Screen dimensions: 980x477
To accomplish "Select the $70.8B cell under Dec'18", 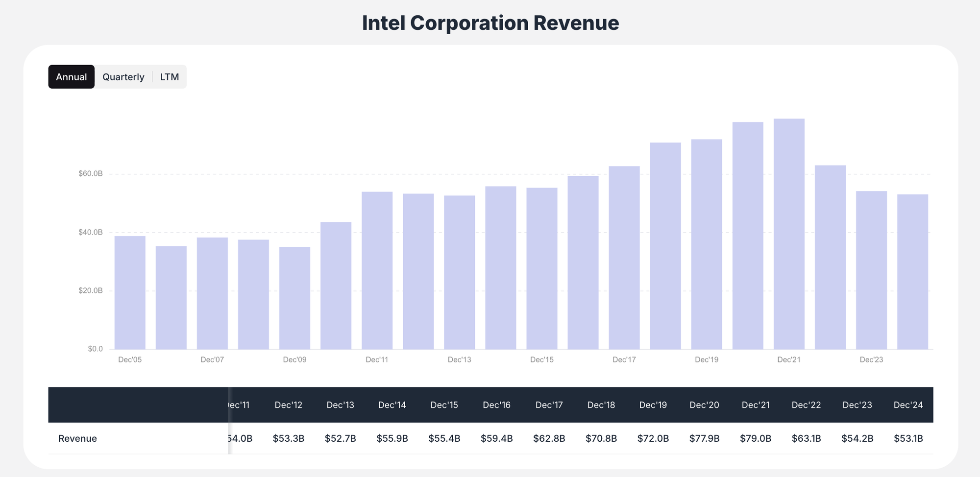I will tap(601, 438).
